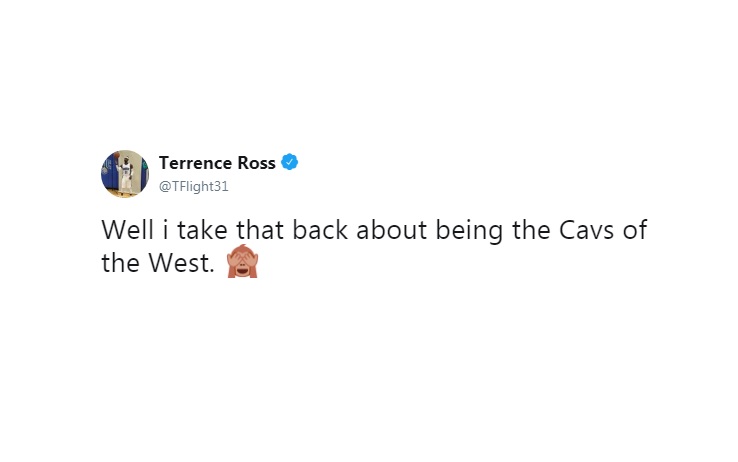Click the word "take" in the tweet
738x462 pixels.
202,230
